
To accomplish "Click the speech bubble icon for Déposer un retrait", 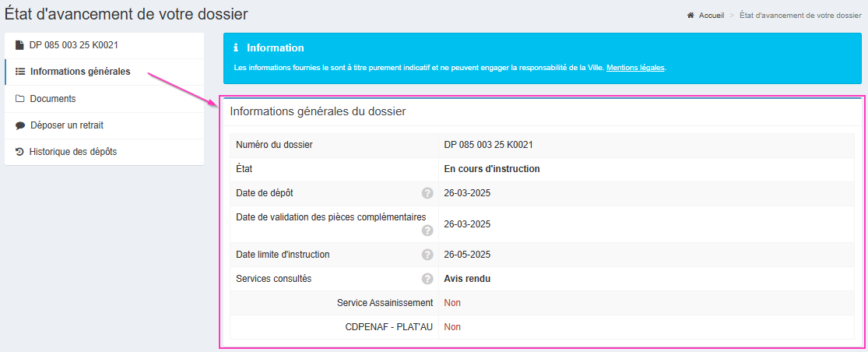I will tap(20, 125).
